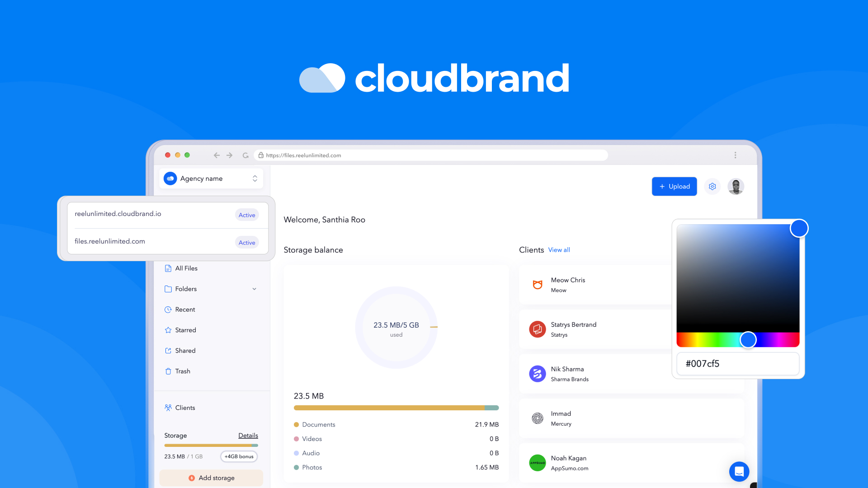This screenshot has width=868, height=488.
Task: Open the Settings gear icon
Action: pyautogui.click(x=712, y=187)
